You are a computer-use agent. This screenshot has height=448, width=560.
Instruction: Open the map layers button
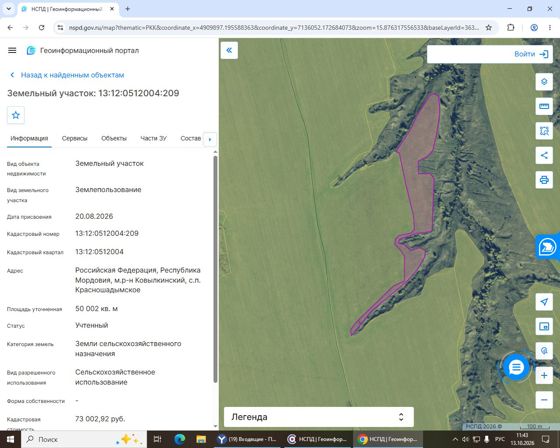tap(544, 82)
